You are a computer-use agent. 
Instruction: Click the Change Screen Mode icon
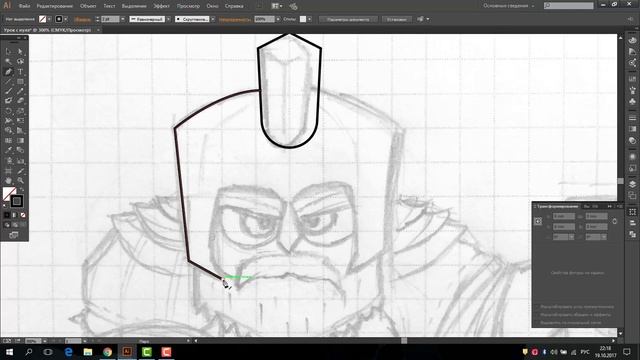tap(14, 235)
